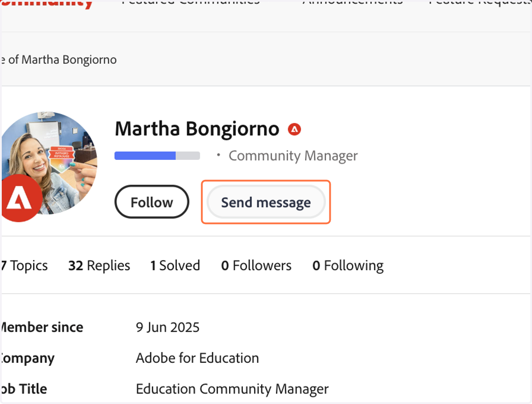
Task: Click the 'Member since' label
Action: tap(42, 327)
